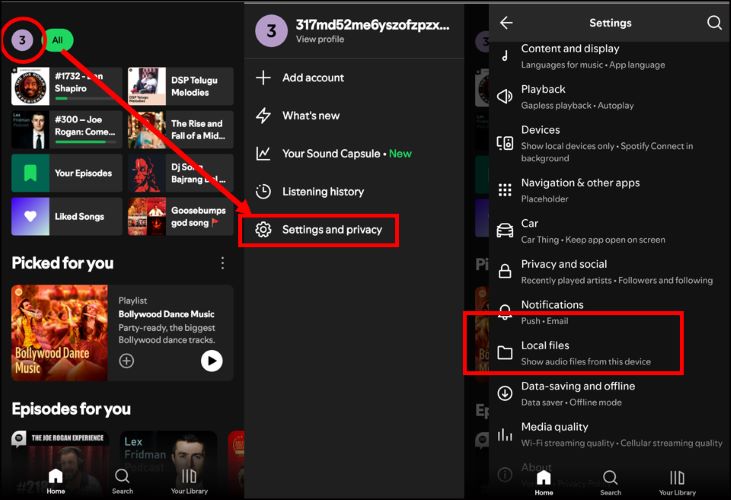Click the What's new lightning icon
The width and height of the screenshot is (731, 500).
[263, 116]
